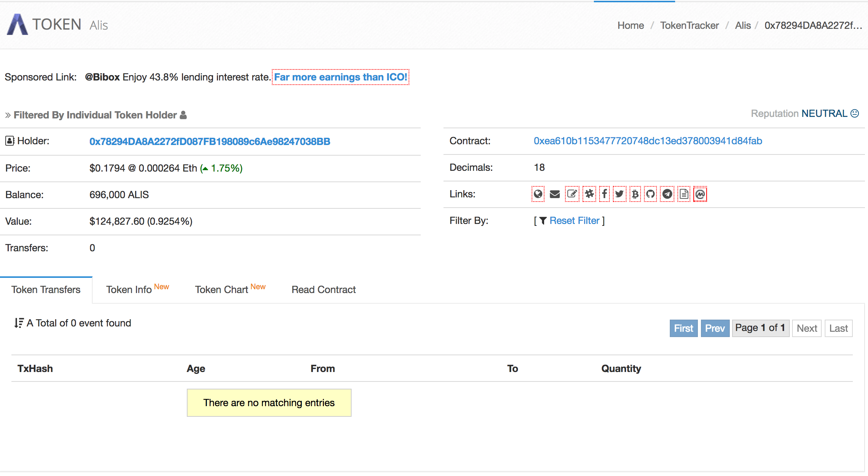Select the Read Contract tab
Viewport: 868px width, 476px height.
tap(324, 290)
